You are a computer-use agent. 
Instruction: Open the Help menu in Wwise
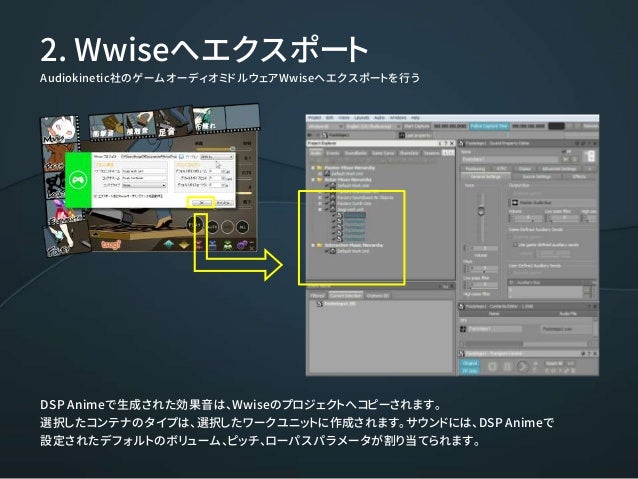point(415,118)
